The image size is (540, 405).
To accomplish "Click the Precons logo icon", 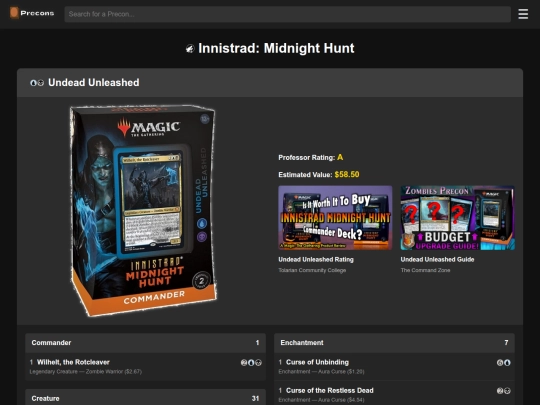I will tap(14, 13).
